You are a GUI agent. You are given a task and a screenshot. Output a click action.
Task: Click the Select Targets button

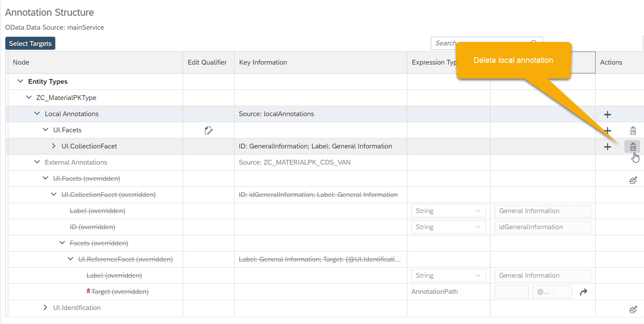click(x=30, y=43)
